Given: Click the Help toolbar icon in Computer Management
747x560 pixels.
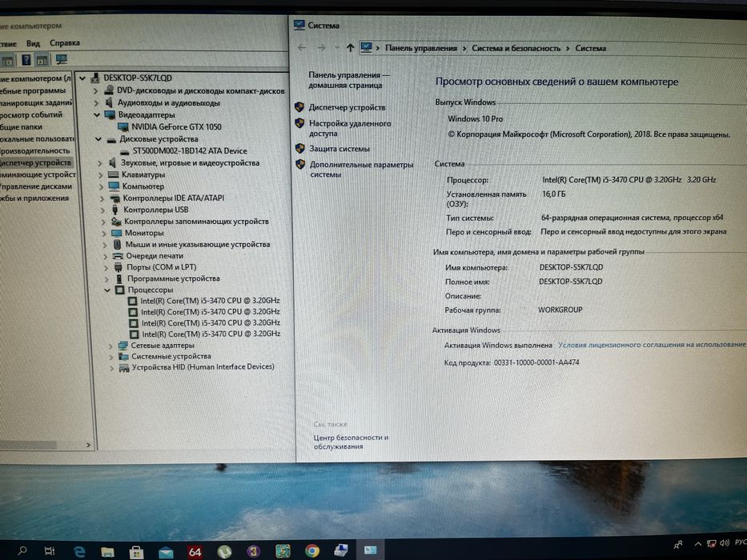Looking at the screenshot, I should (26, 60).
